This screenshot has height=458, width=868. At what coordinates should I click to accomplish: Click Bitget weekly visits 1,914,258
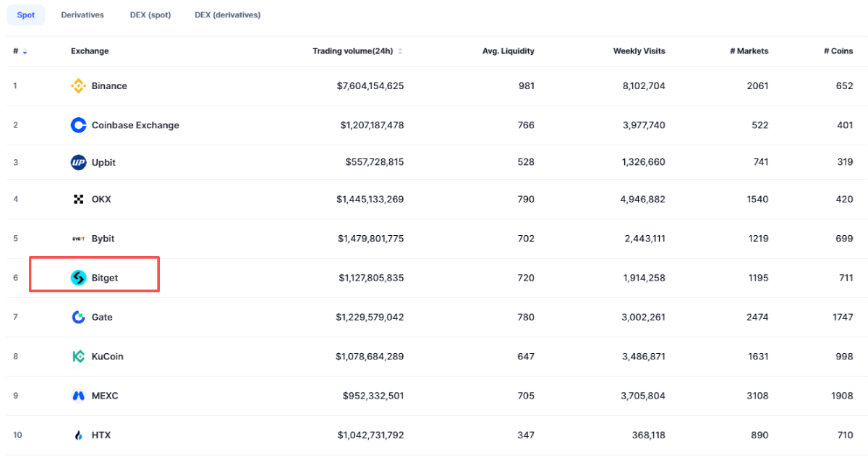[x=644, y=278]
